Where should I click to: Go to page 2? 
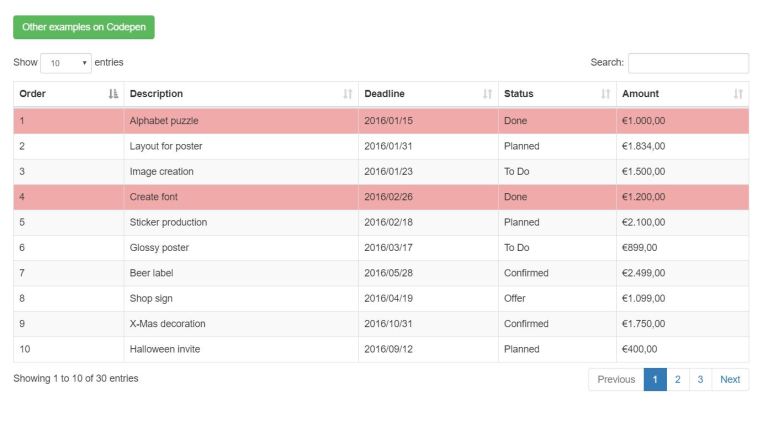tap(678, 379)
